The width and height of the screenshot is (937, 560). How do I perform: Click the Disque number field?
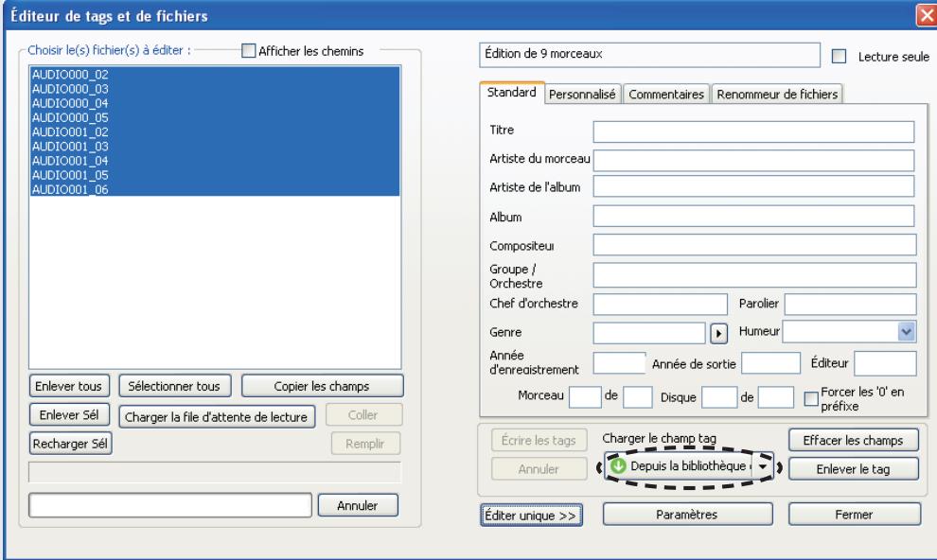719,397
